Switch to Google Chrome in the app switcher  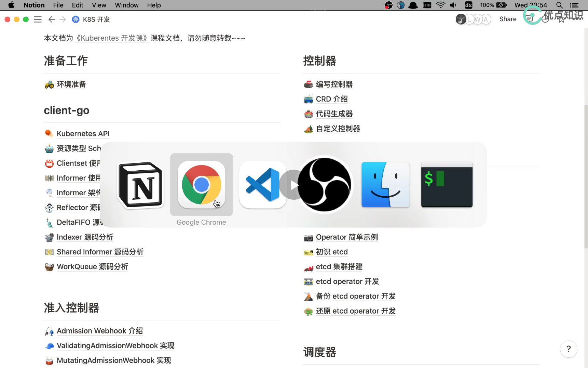[202, 185]
